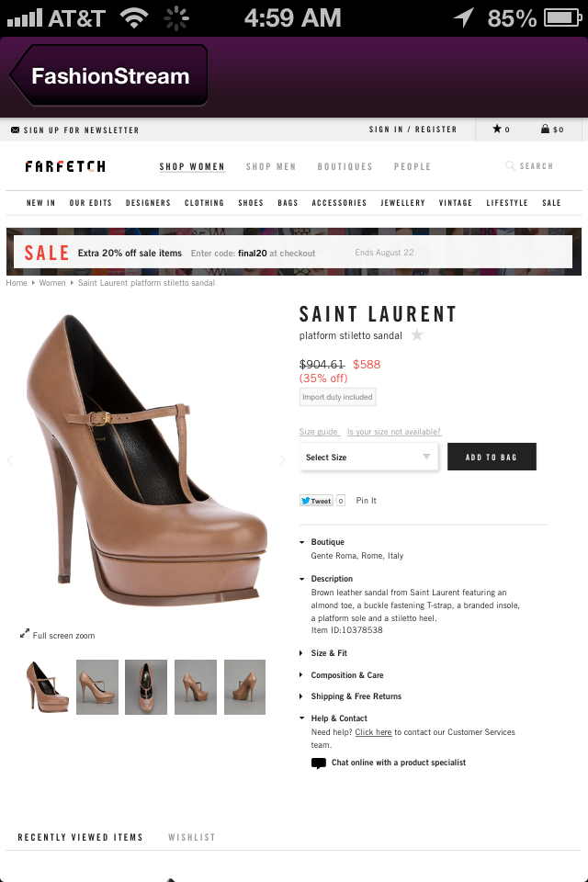Click the Add to Bag button

[492, 457]
